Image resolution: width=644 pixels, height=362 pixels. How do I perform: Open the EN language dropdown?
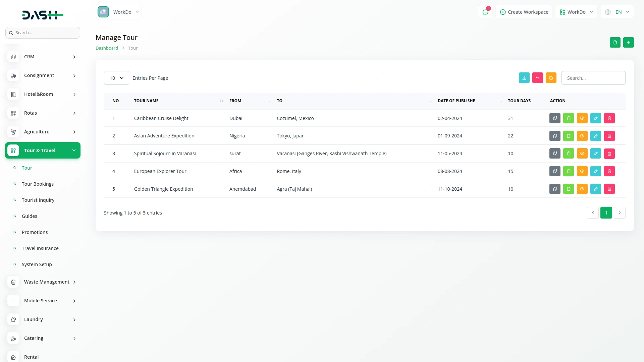point(618,12)
